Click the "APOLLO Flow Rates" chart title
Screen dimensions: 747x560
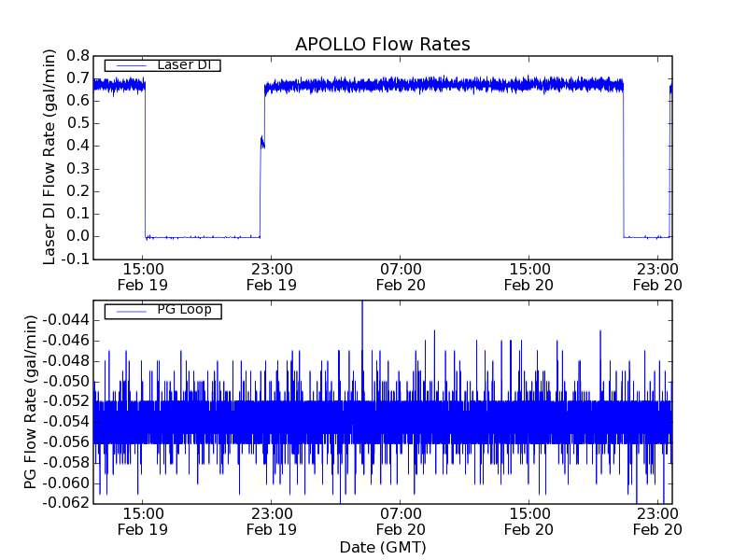pyautogui.click(x=383, y=44)
